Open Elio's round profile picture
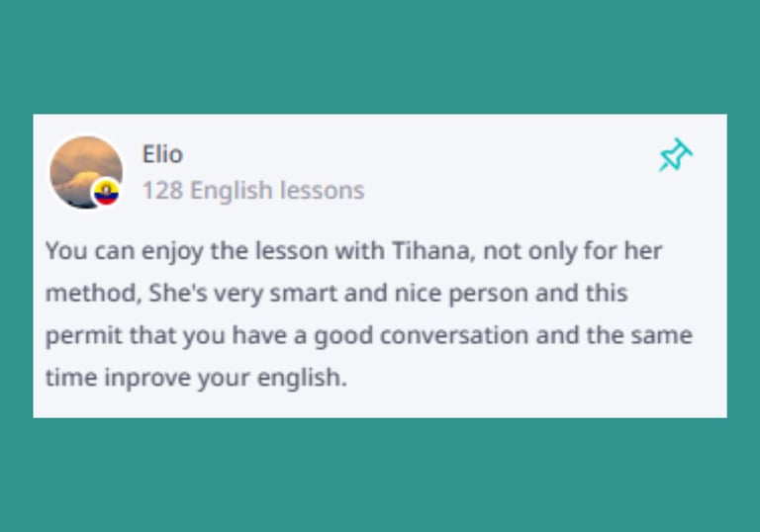 pyautogui.click(x=86, y=172)
